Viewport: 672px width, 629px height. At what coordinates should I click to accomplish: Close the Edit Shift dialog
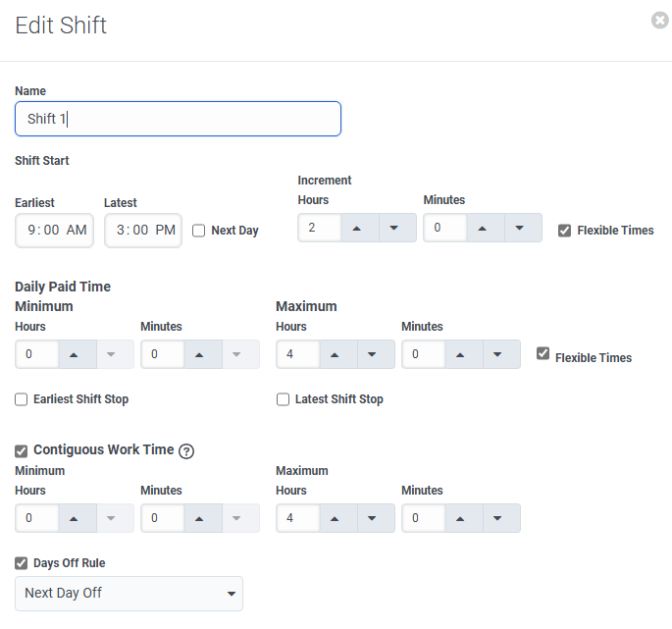point(660,20)
